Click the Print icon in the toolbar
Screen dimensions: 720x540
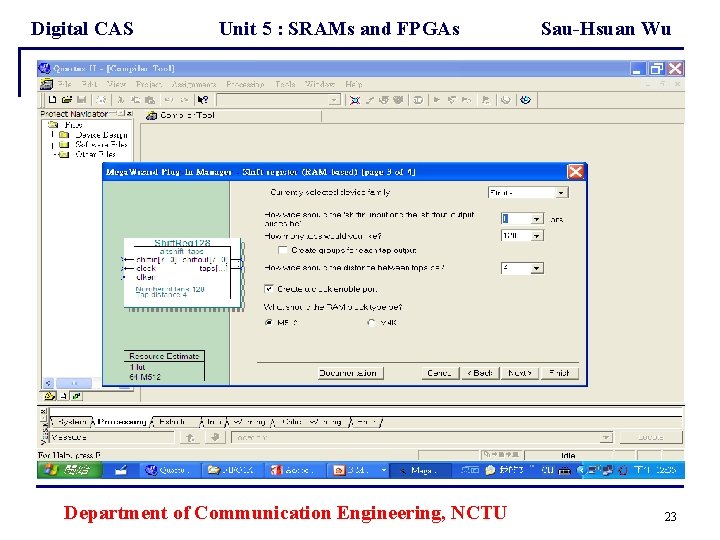click(x=101, y=100)
